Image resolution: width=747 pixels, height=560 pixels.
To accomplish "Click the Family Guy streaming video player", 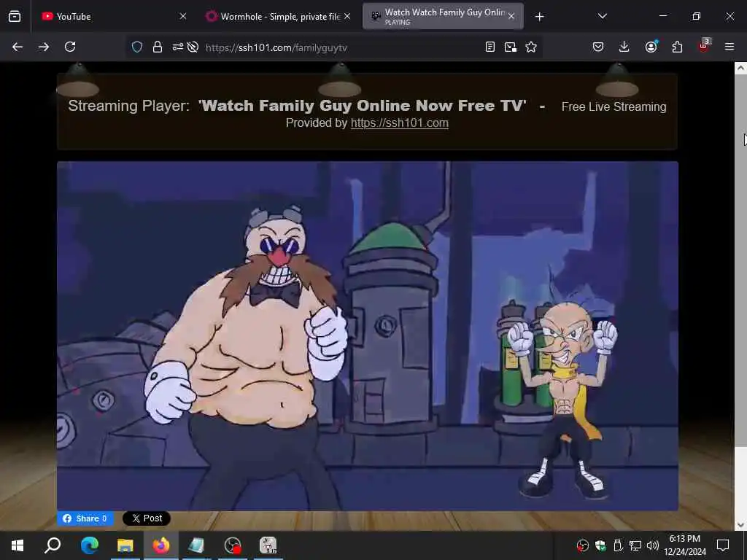I will [x=368, y=335].
